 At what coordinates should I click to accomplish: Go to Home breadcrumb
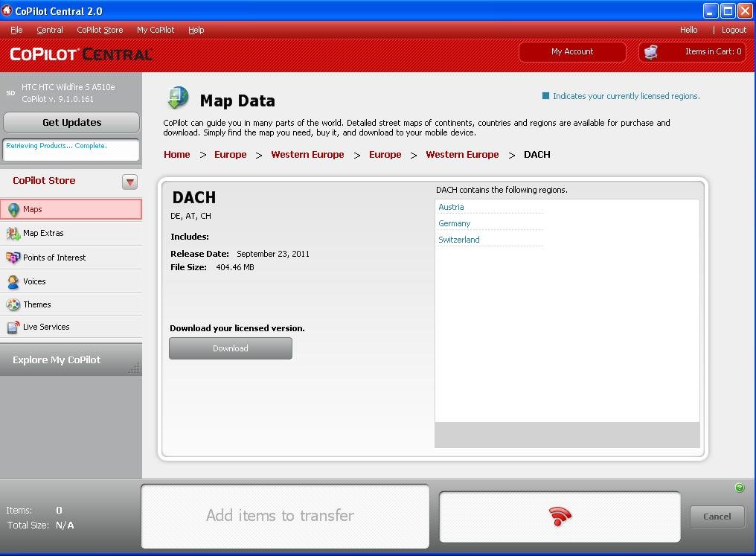[177, 154]
